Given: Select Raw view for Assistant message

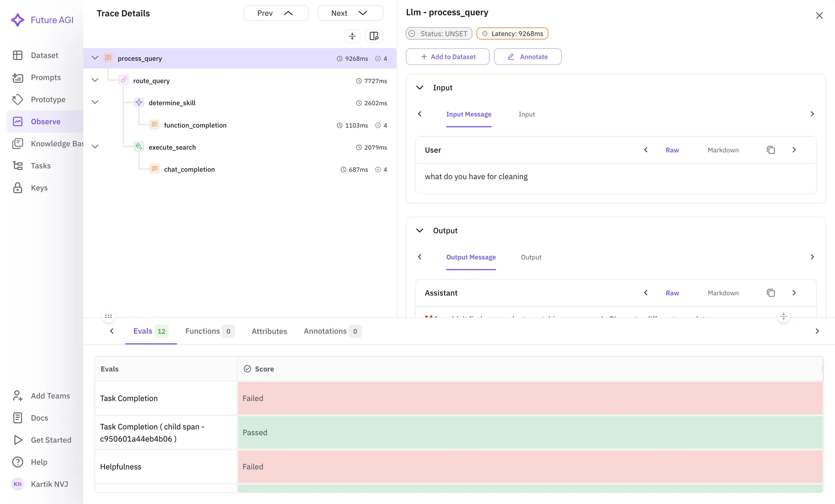Looking at the screenshot, I should point(672,293).
